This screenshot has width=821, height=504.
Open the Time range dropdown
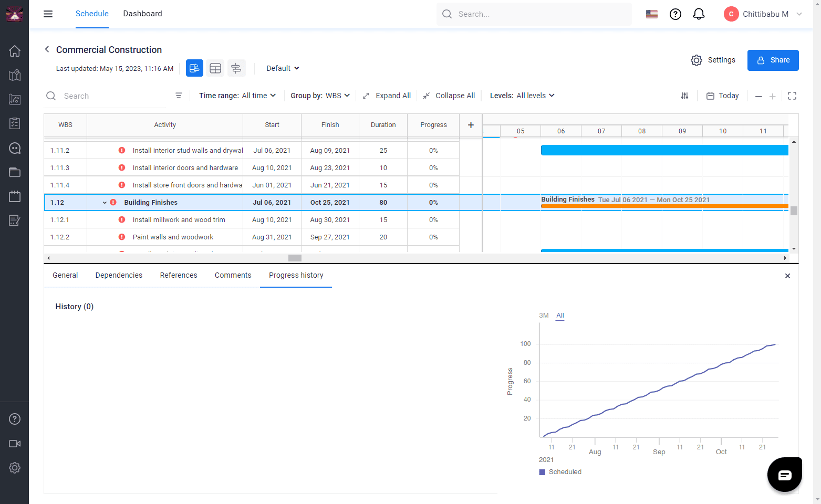click(237, 96)
